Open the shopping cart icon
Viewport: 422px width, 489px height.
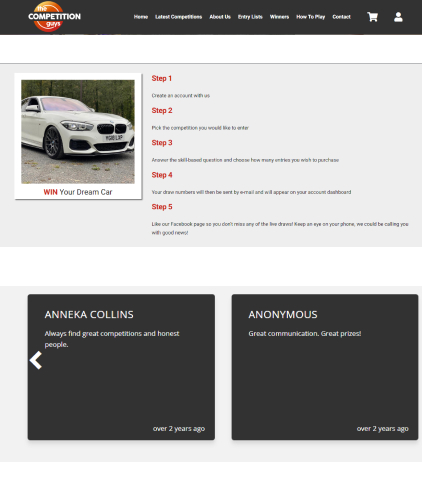tap(372, 17)
